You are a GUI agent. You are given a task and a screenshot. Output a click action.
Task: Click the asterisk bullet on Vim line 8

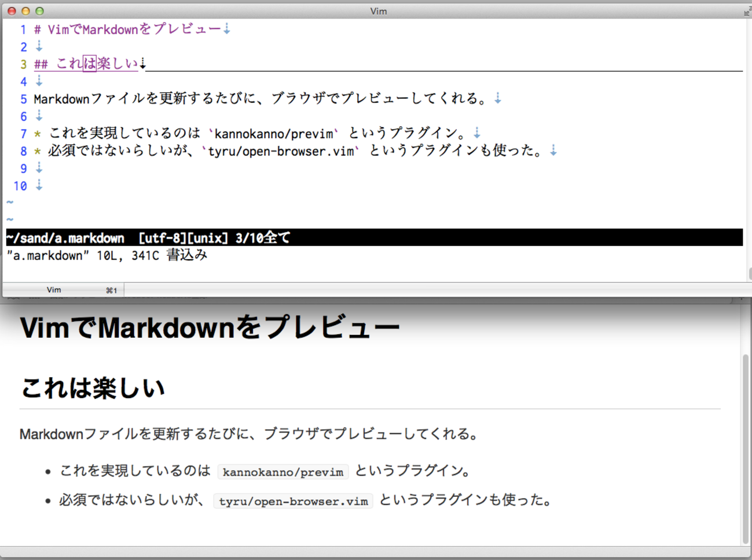point(38,152)
